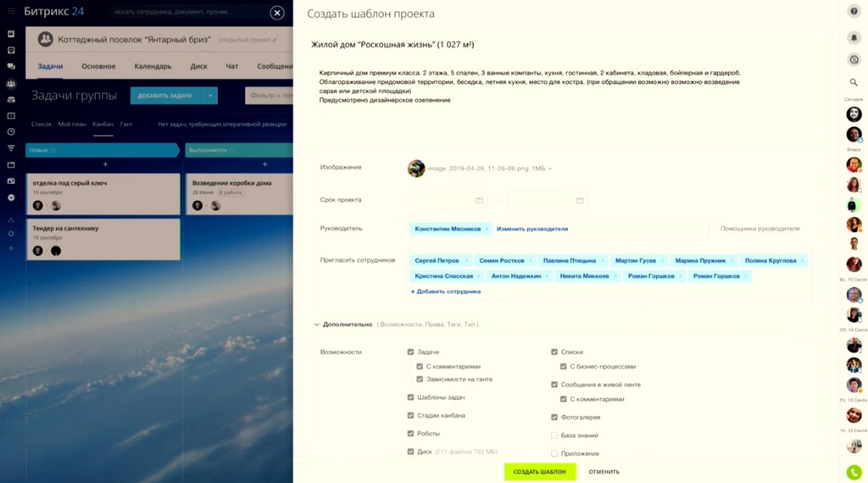Add a card with the plus under Новые column
This screenshot has width=868, height=483.
105,164
